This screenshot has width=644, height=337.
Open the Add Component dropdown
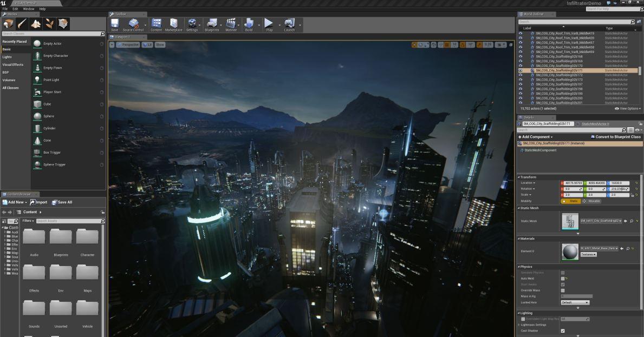click(x=536, y=137)
